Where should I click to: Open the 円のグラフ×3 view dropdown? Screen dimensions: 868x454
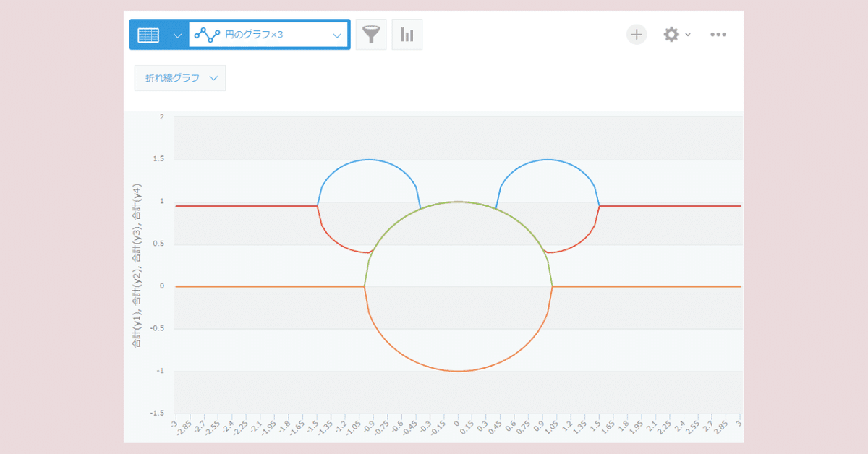(268, 35)
